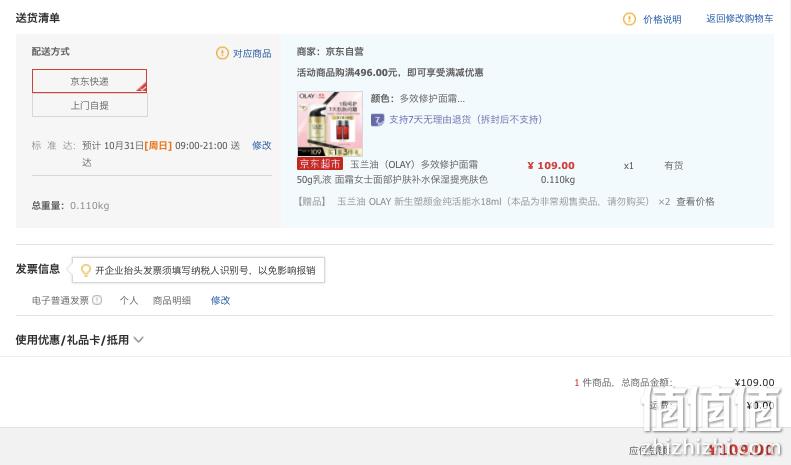Click the 对应商品 info icon
The height and width of the screenshot is (465, 791).
point(222,53)
